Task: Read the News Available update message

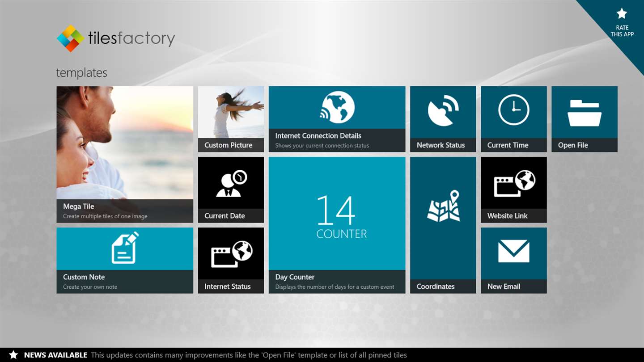Action: [249, 355]
